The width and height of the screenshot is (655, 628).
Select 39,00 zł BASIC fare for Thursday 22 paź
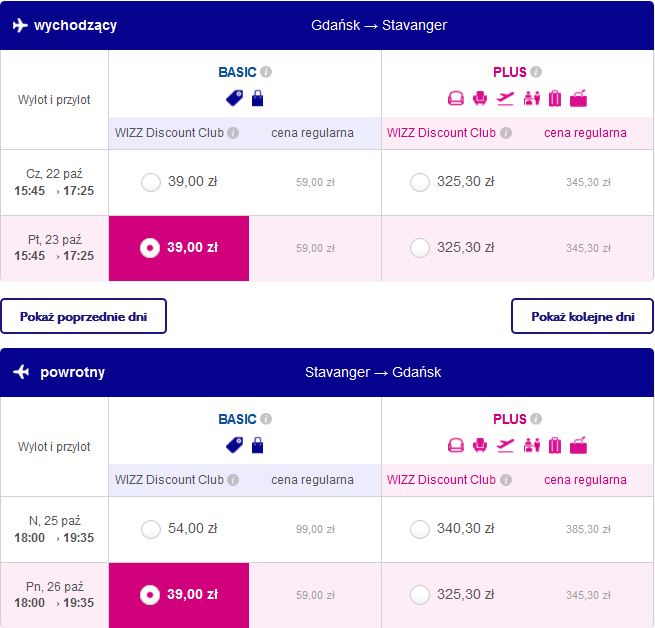151,182
